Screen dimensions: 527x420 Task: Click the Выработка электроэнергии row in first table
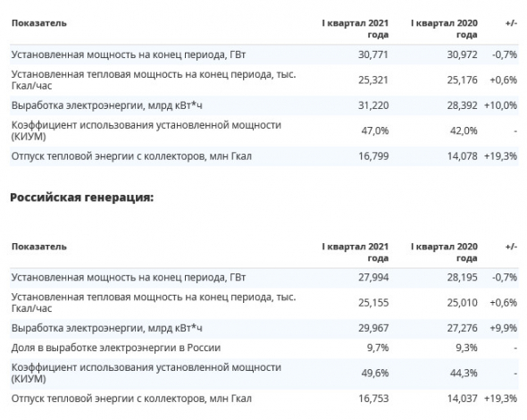click(263, 105)
